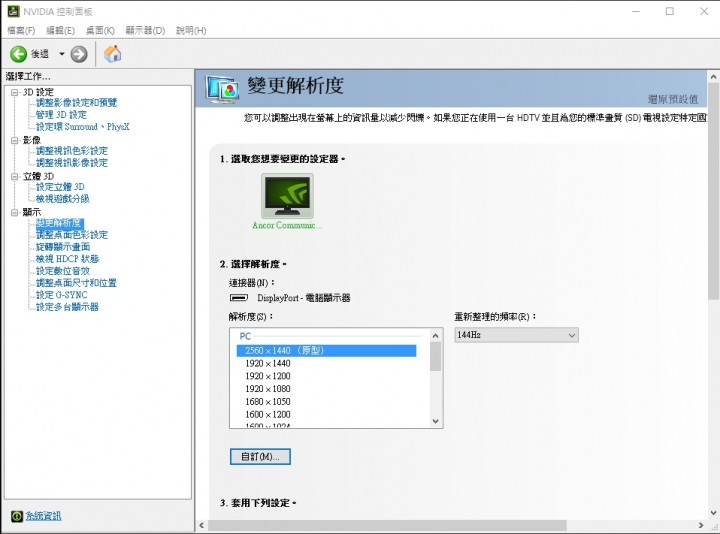
Task: Open 調整桌面色彩設定 page
Action: (x=72, y=235)
